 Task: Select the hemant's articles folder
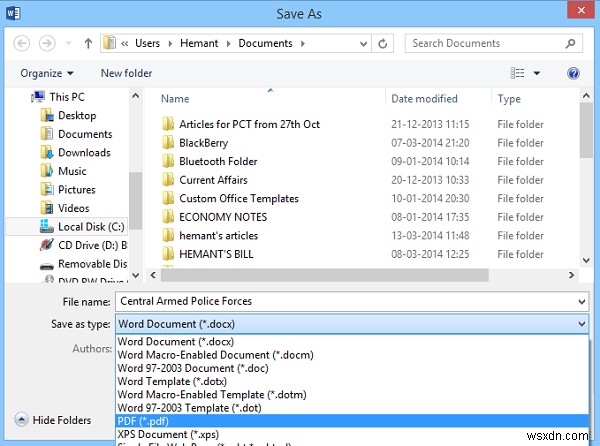(210, 236)
